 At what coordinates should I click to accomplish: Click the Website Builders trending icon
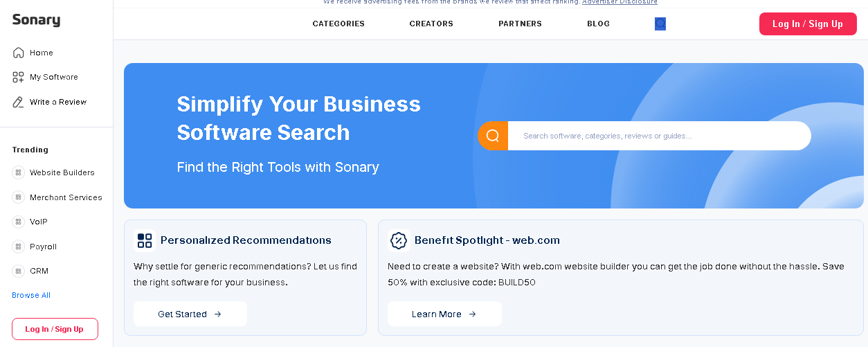point(18,172)
